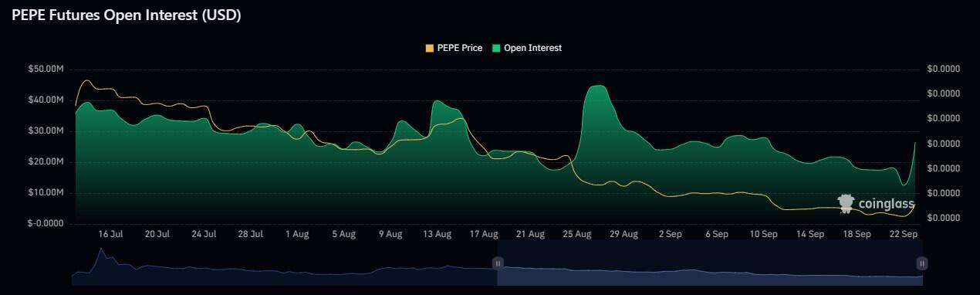This screenshot has width=980, height=295.
Task: Click the 1 Aug date label
Action: click(x=297, y=233)
